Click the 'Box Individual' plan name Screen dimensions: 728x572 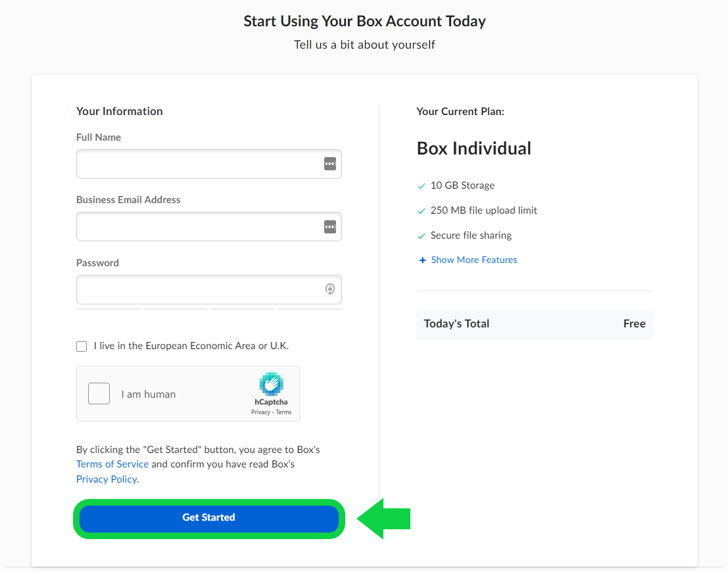(473, 149)
